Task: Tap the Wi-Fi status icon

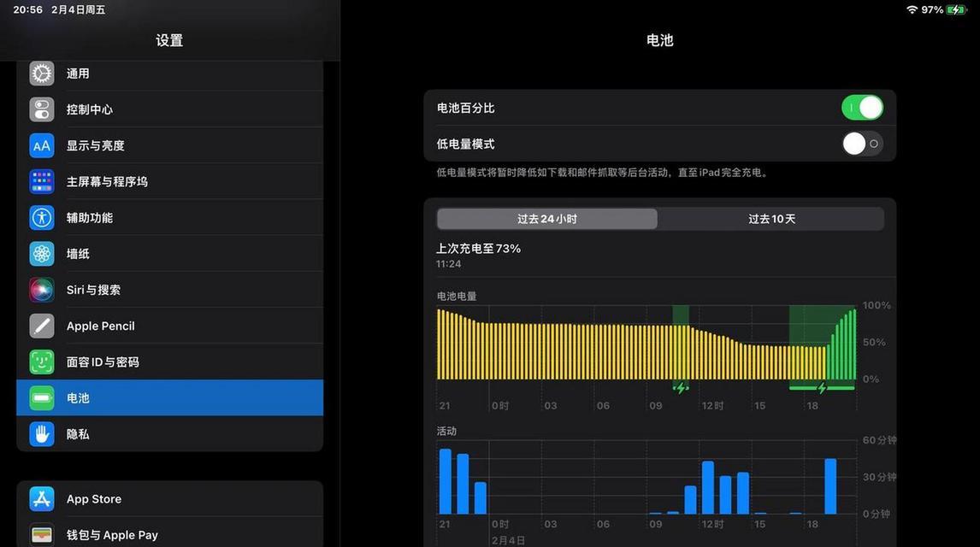Action: (912, 9)
